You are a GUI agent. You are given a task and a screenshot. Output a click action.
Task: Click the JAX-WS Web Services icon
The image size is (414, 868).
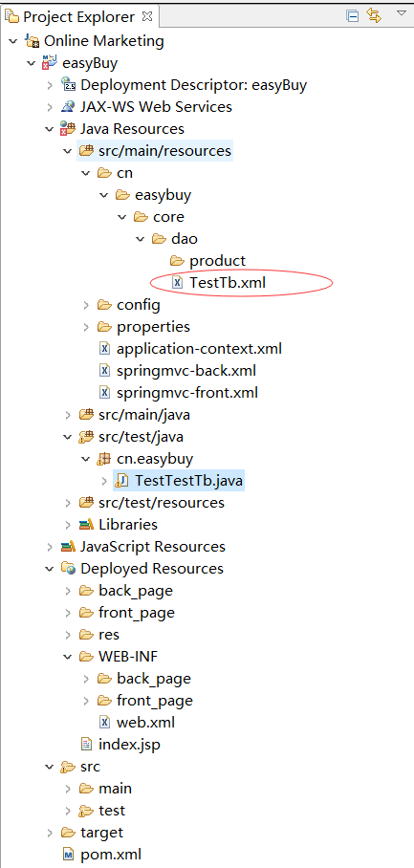pyautogui.click(x=69, y=107)
